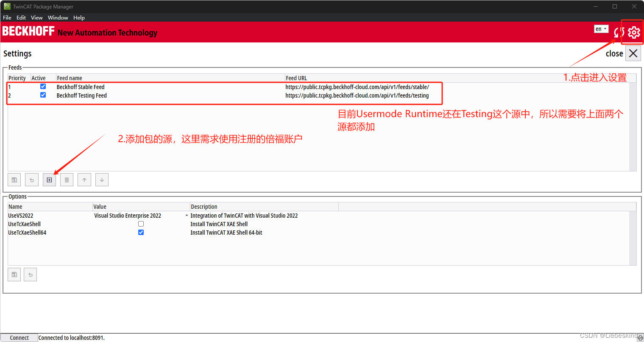Click the Options list vertical scrollbar
The image size is (644, 342).
point(633,238)
